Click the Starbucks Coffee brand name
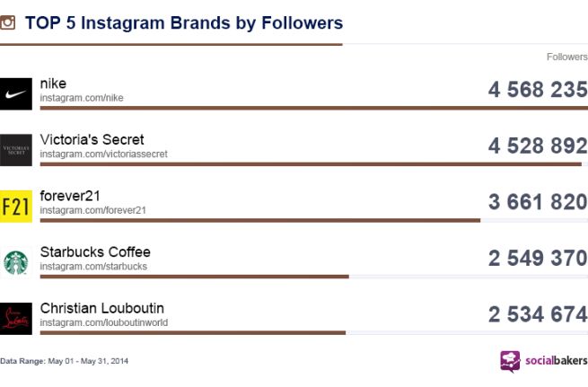 point(95,252)
